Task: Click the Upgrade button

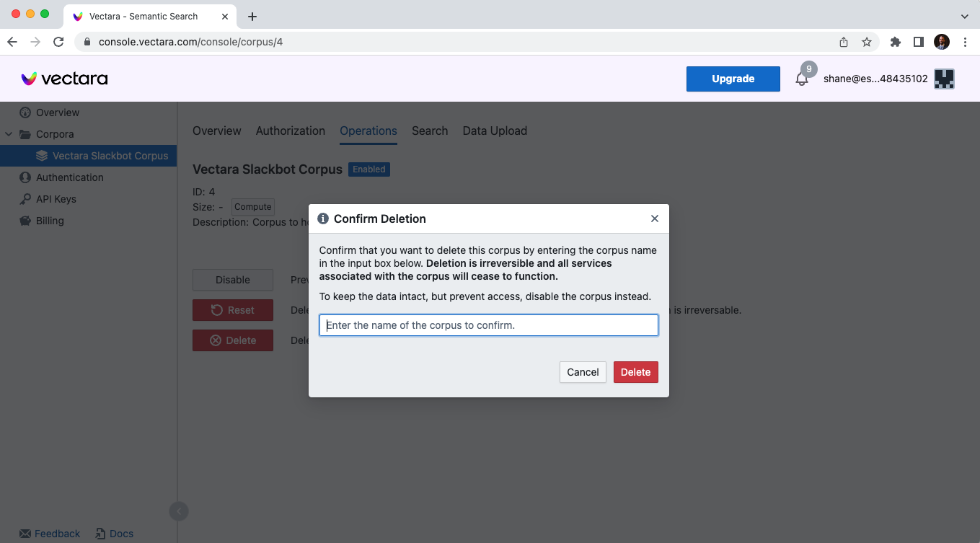Action: pyautogui.click(x=733, y=79)
